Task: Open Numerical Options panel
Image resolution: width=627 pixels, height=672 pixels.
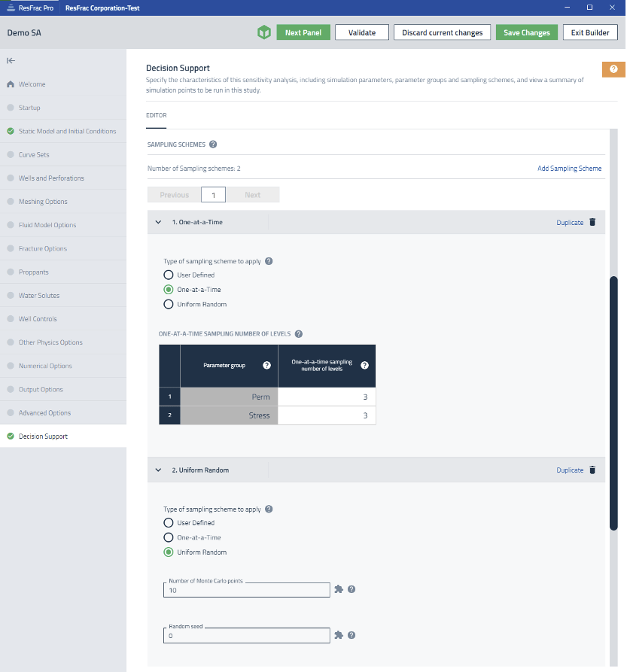Action: [x=63, y=366]
